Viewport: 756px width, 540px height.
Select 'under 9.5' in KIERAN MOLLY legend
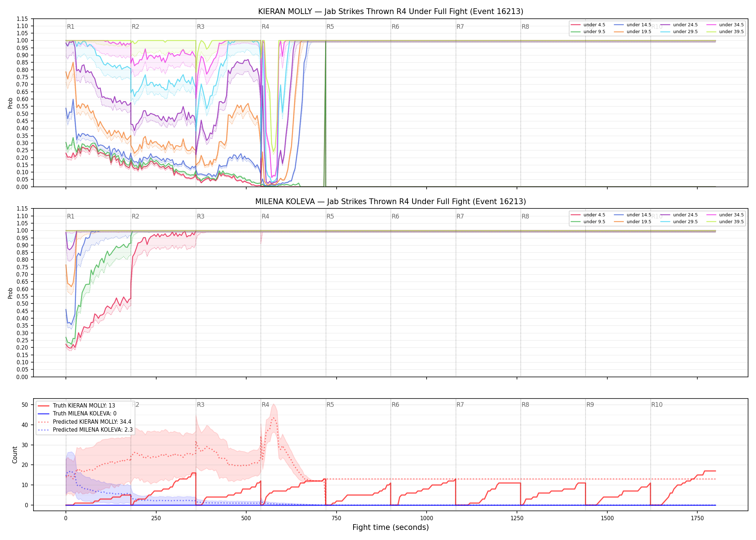[588, 32]
